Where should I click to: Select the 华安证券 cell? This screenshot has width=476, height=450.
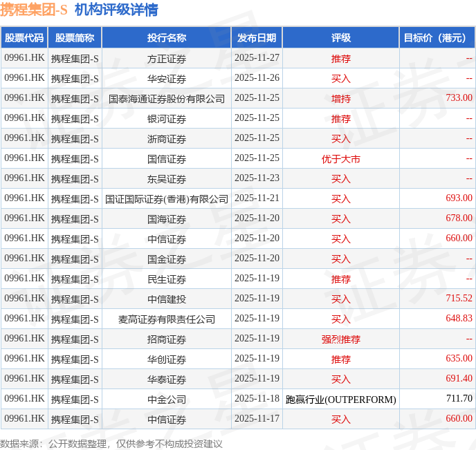click(x=167, y=79)
